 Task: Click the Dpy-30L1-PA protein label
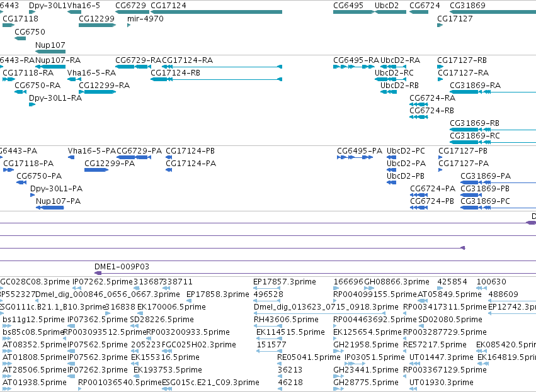(x=57, y=189)
